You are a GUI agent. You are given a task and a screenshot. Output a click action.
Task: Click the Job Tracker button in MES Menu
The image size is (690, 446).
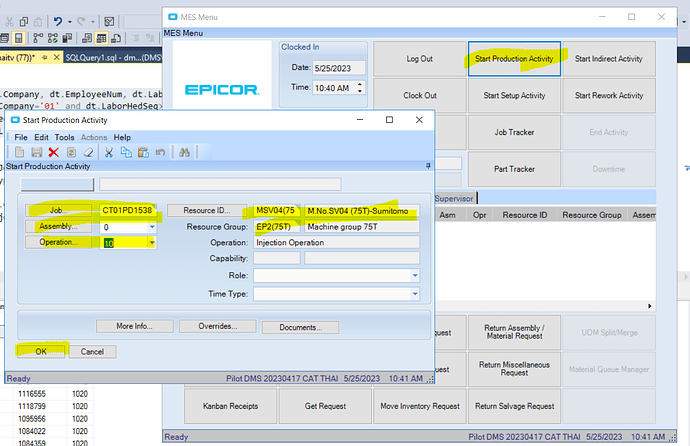click(x=514, y=132)
